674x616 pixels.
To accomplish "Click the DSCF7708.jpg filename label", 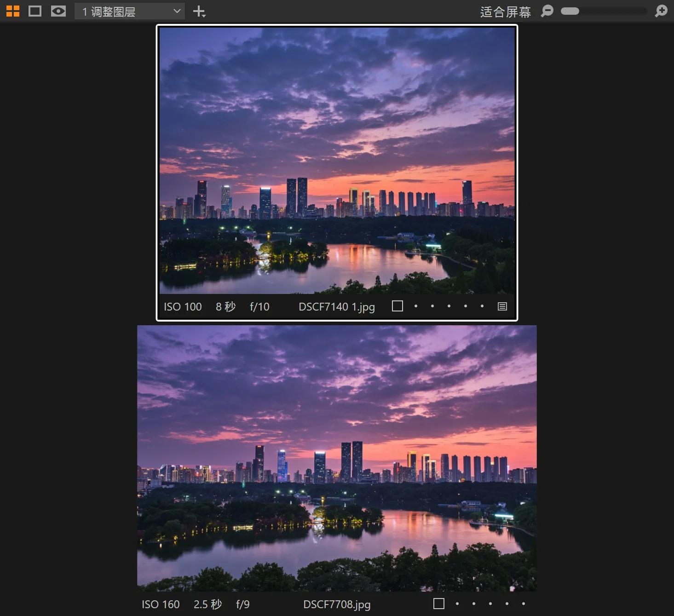I will [x=337, y=604].
